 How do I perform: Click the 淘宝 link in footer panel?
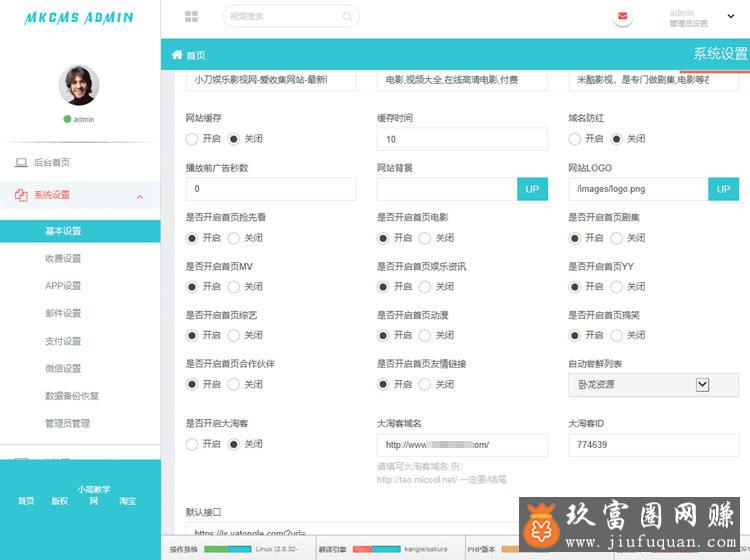128,501
